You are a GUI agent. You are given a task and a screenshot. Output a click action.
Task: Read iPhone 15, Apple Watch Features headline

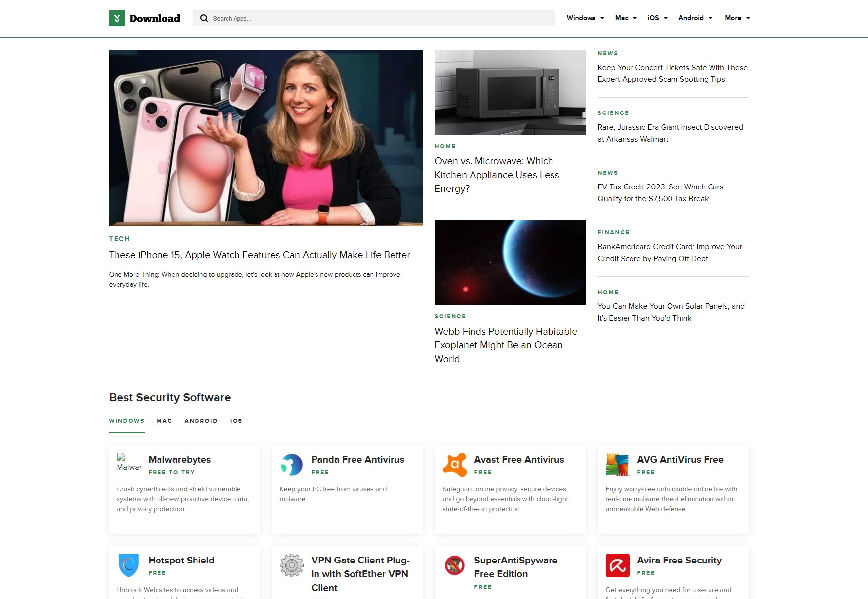tap(260, 255)
